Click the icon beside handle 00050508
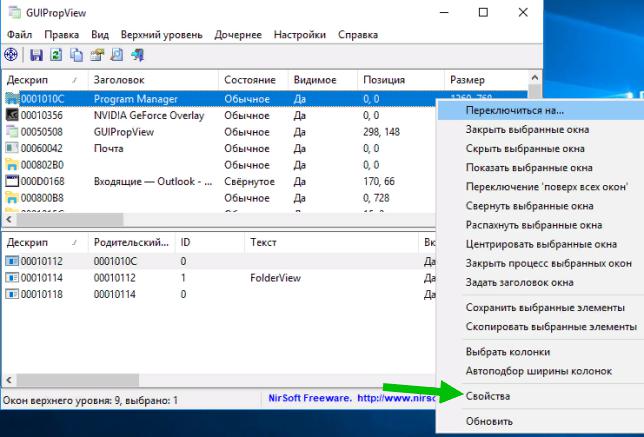 click(12, 132)
